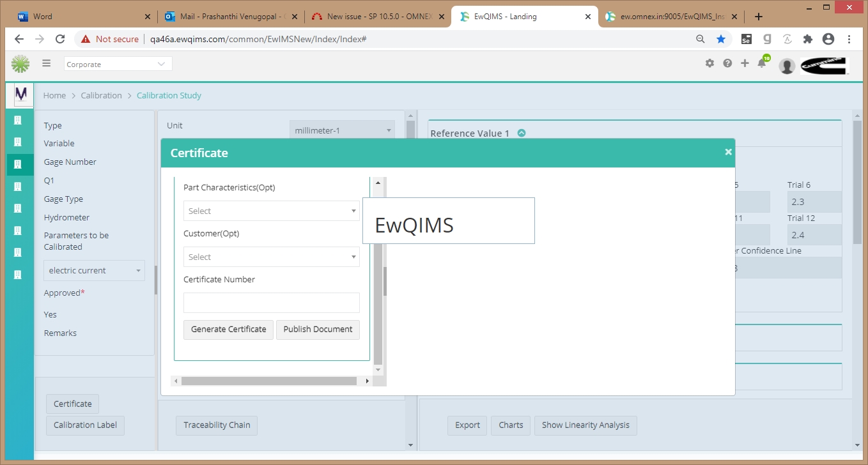Open the user profile avatar in header
Viewport: 868px width, 465px height.
click(x=787, y=66)
